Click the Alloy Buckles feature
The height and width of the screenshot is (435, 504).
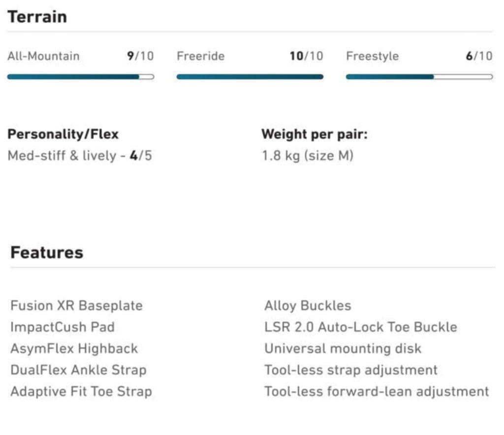coord(308,306)
